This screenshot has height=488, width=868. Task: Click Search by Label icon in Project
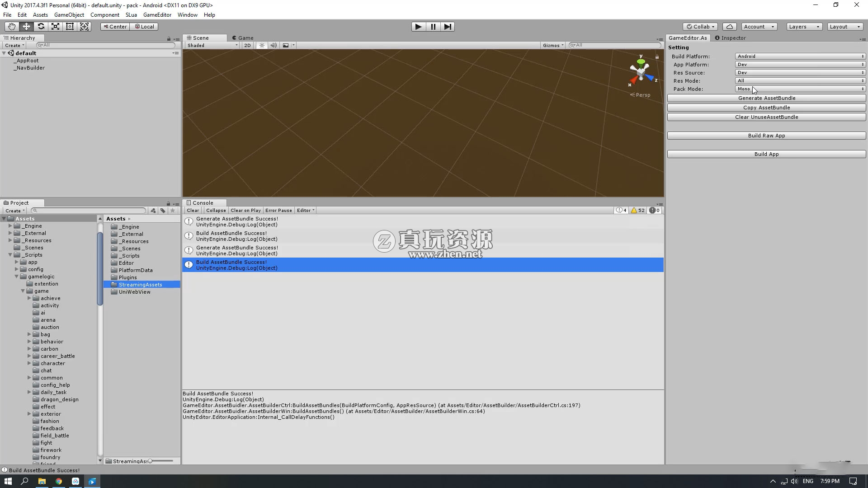(x=163, y=211)
